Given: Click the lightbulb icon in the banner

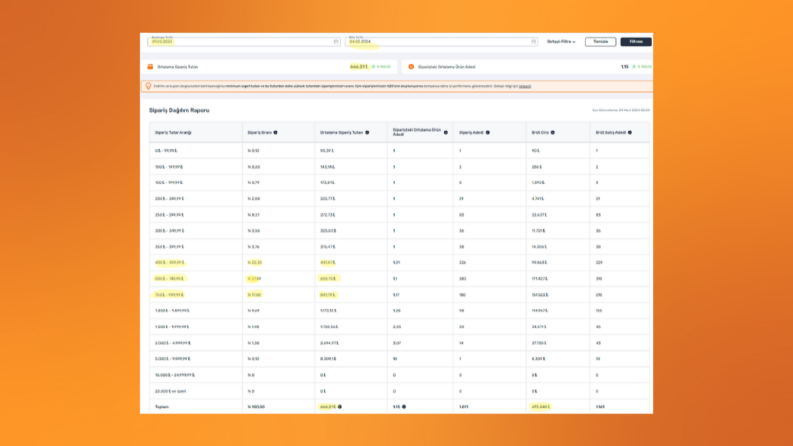Looking at the screenshot, I should pyautogui.click(x=148, y=86).
